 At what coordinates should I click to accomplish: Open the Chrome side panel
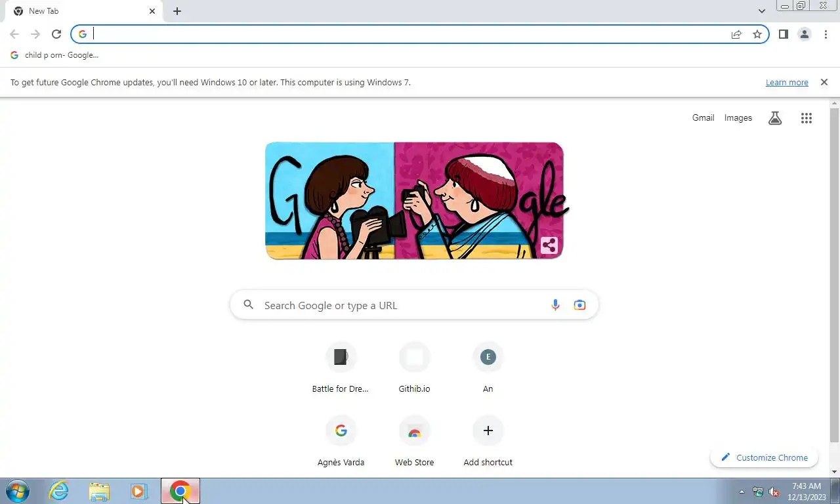783,34
